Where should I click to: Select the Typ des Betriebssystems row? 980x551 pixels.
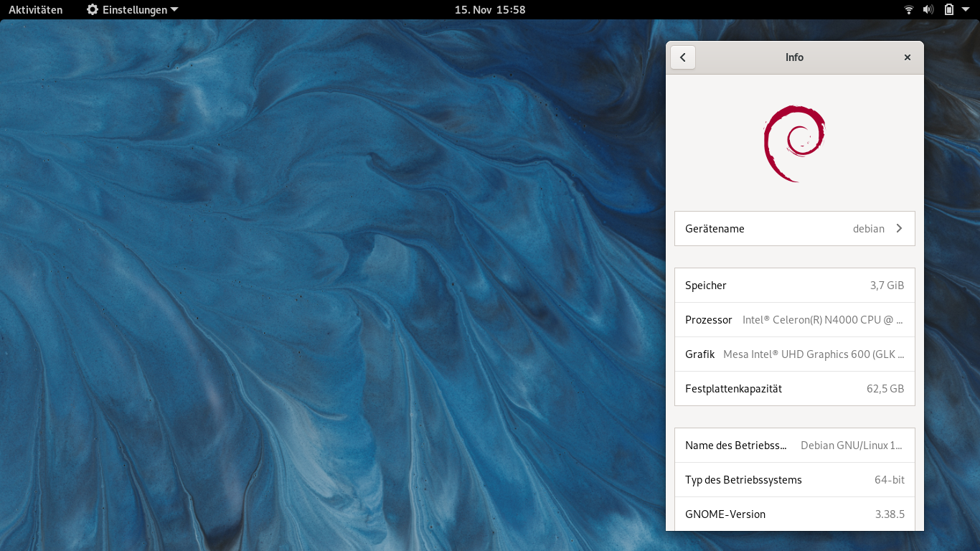[794, 480]
